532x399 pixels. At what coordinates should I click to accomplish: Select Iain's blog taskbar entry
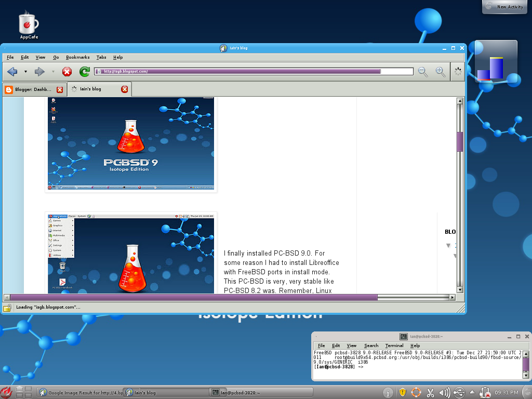166,393
